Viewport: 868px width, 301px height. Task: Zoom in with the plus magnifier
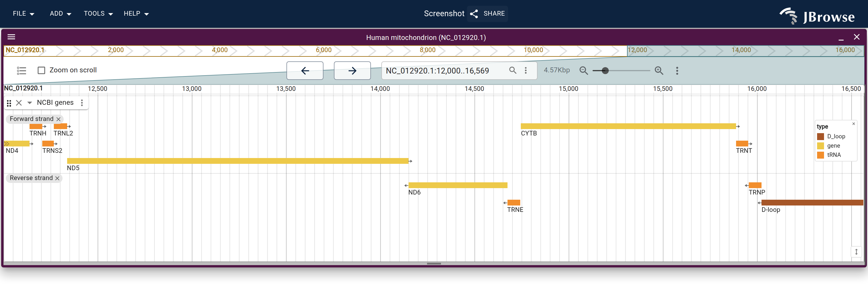pyautogui.click(x=659, y=70)
